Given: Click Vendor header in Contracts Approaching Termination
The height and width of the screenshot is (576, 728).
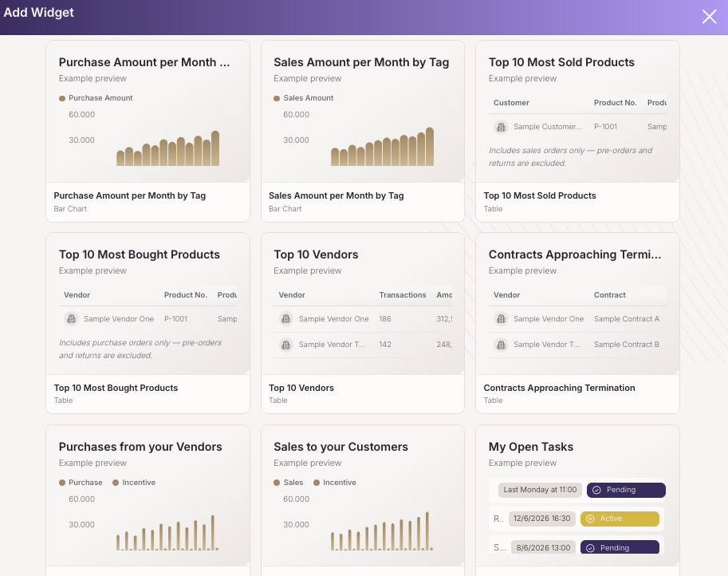Looking at the screenshot, I should click(506, 295).
